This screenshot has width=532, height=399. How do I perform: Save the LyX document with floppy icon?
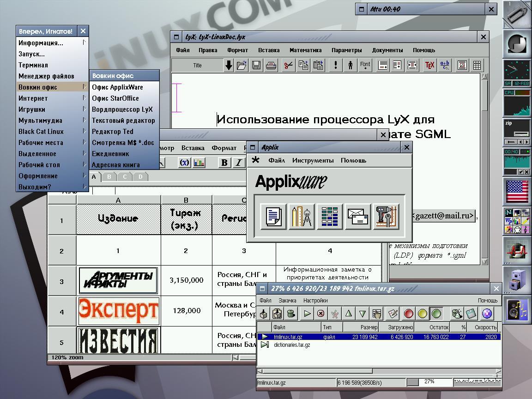[x=256, y=65]
